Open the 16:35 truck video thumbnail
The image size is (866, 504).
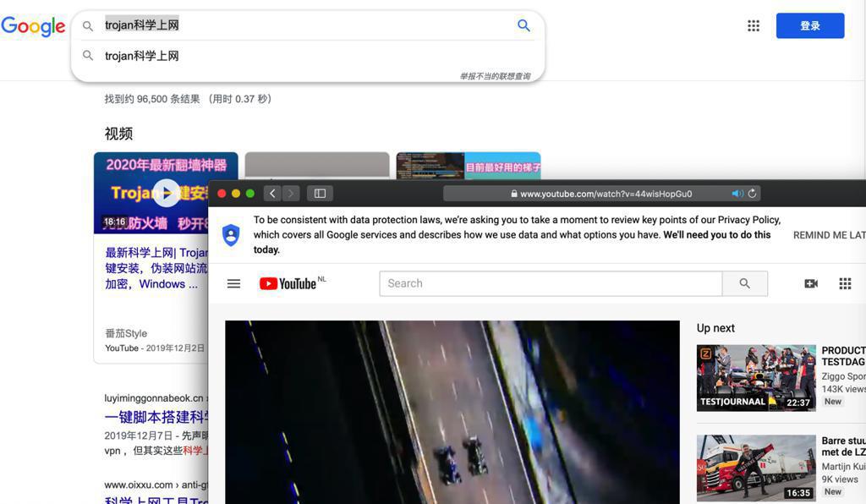[x=756, y=468]
